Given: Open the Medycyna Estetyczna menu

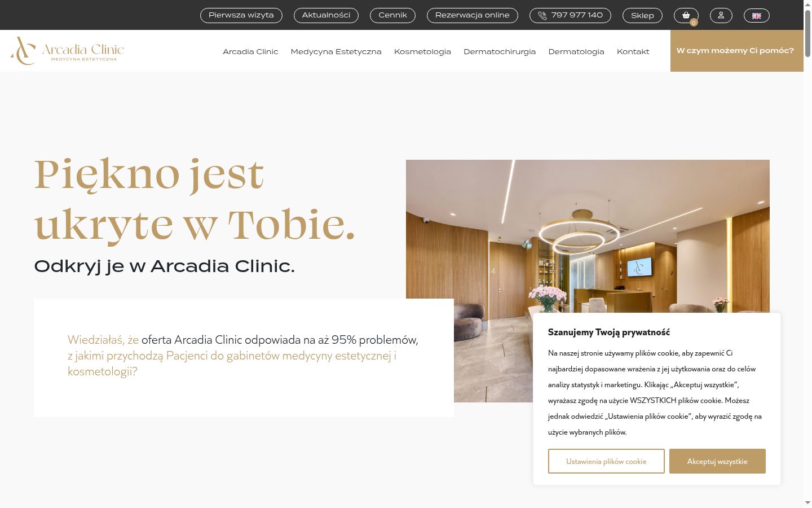Looking at the screenshot, I should tap(336, 51).
